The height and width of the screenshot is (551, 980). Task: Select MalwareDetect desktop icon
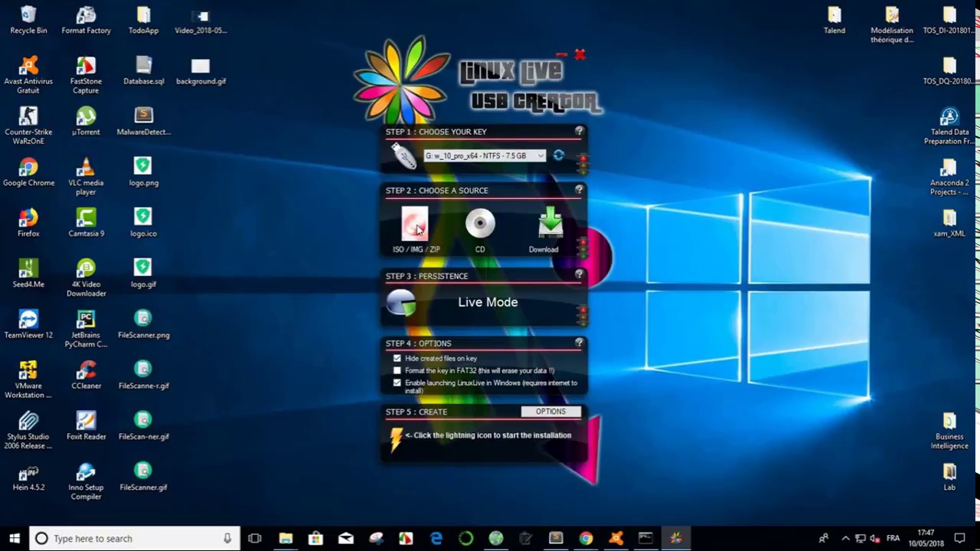(x=143, y=122)
